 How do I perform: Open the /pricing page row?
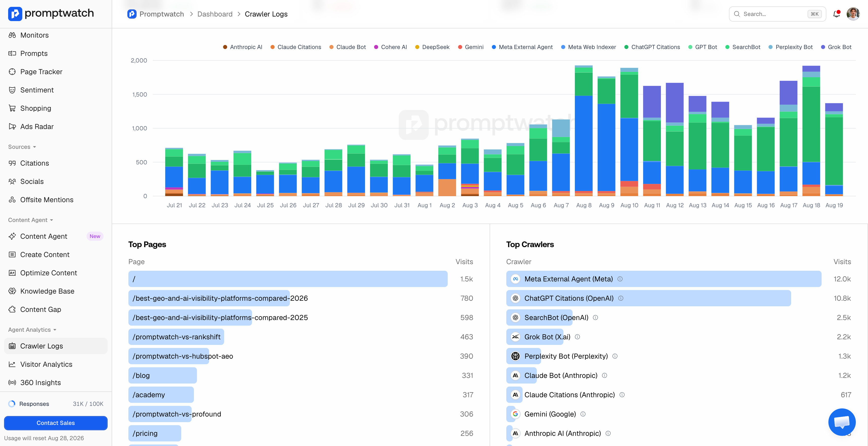point(301,433)
